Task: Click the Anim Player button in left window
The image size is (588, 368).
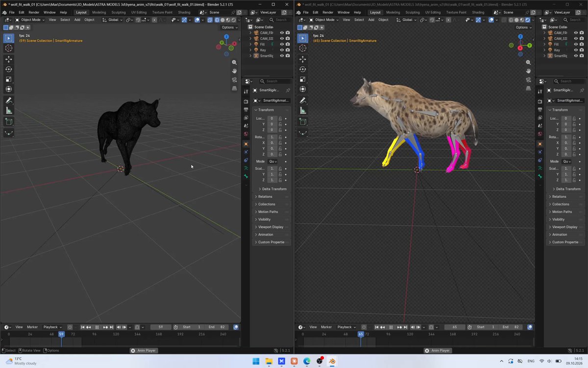Action: 144,350
